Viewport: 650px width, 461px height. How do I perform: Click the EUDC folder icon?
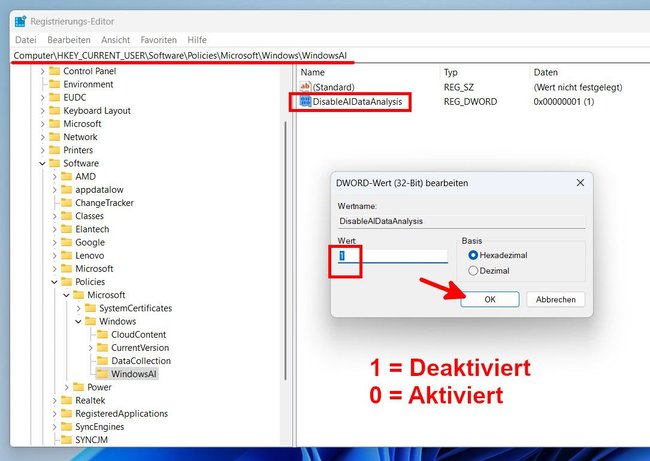[54, 97]
